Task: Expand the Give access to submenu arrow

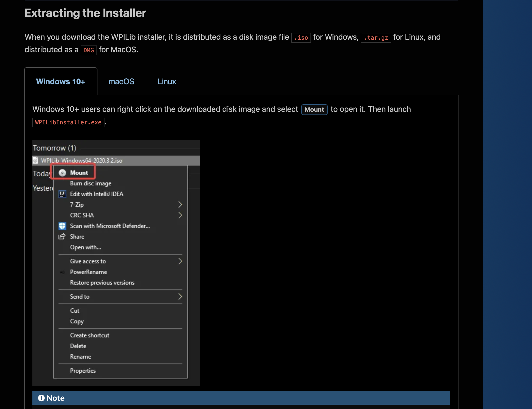Action: point(180,261)
